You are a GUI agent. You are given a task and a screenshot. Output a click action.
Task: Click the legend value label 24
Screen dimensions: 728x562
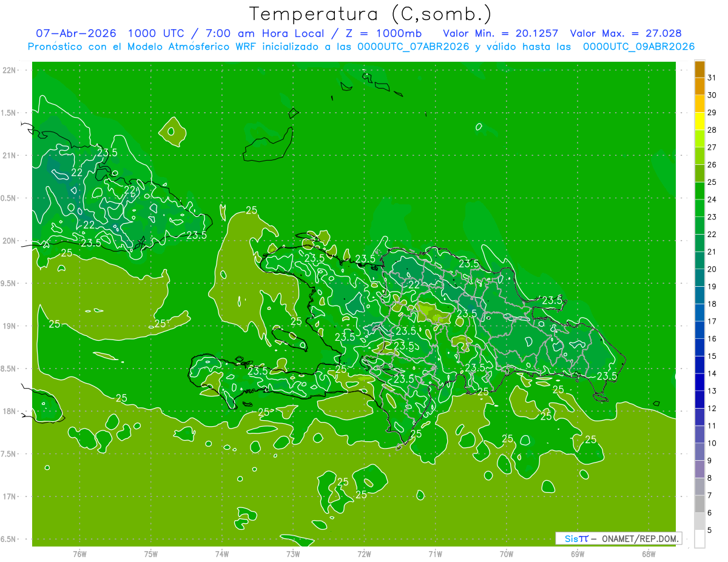tap(713, 199)
